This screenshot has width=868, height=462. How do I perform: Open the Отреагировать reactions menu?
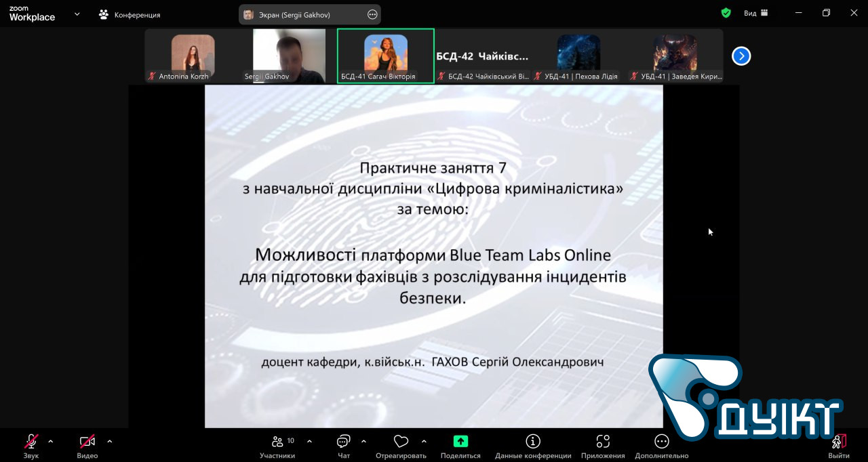(401, 446)
